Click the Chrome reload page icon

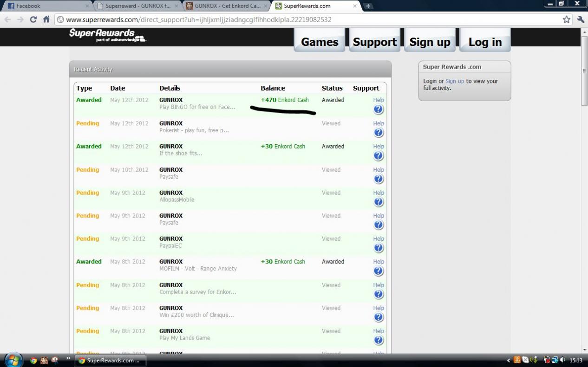[33, 19]
